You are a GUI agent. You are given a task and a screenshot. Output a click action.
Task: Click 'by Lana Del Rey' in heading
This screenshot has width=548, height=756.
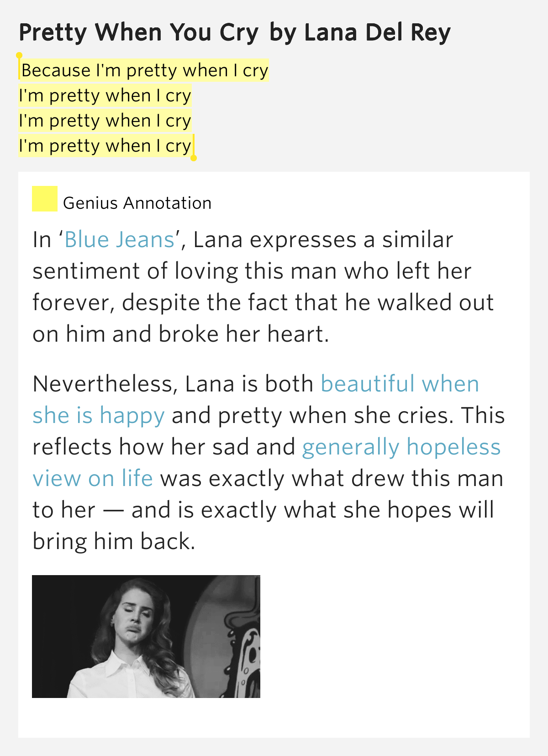[x=360, y=32]
